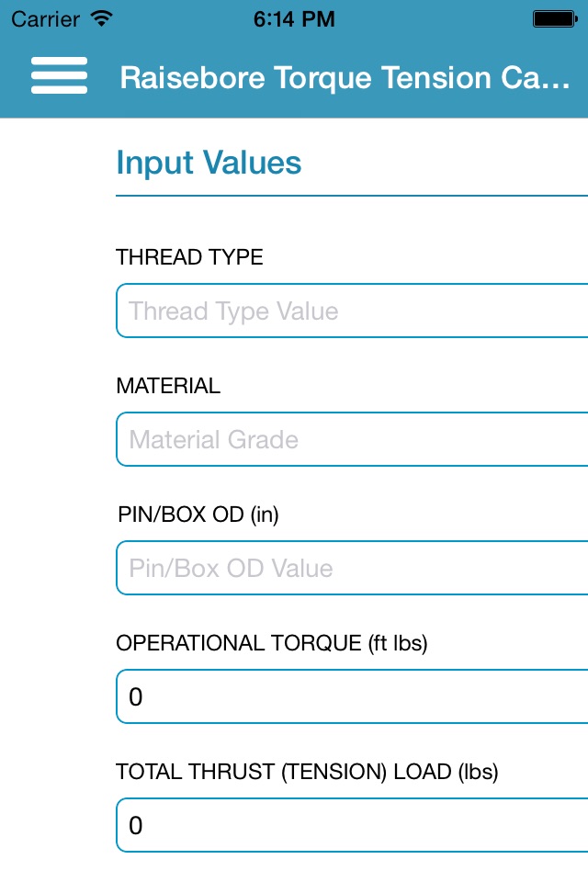Open the Pin/Box OD Value field

click(x=352, y=568)
